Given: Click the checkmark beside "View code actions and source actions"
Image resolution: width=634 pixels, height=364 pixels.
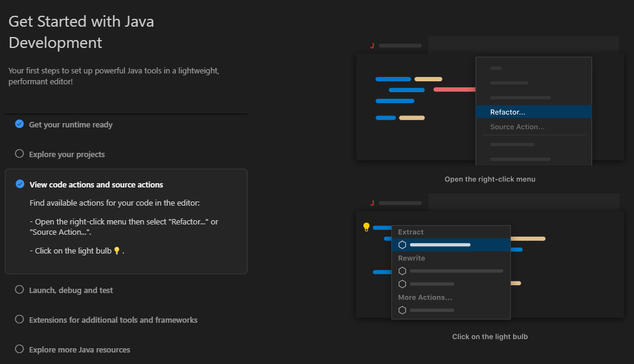Looking at the screenshot, I should click(18, 183).
